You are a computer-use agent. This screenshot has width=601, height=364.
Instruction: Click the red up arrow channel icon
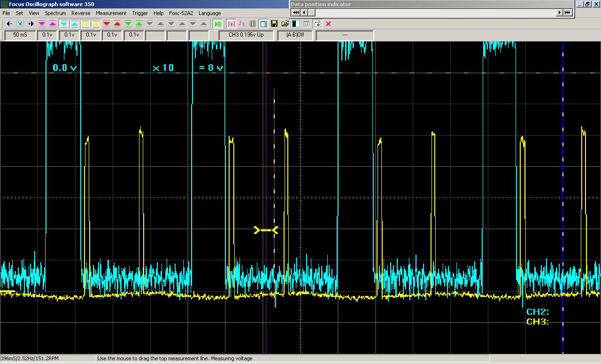(x=117, y=24)
